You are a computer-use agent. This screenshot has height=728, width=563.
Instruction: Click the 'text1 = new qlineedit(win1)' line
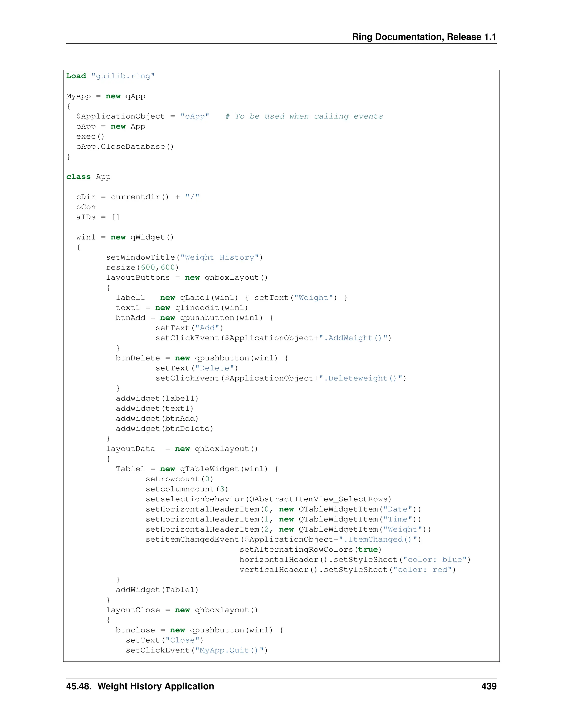pyautogui.click(x=182, y=308)
